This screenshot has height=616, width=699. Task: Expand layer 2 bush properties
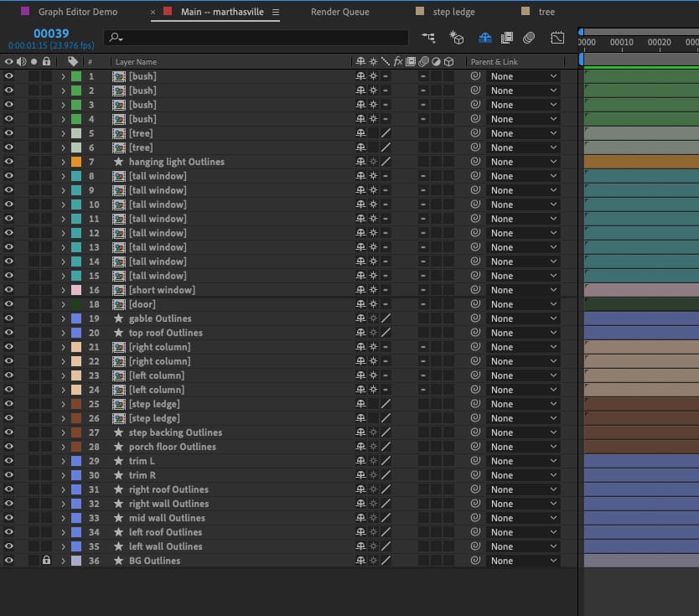coord(64,91)
